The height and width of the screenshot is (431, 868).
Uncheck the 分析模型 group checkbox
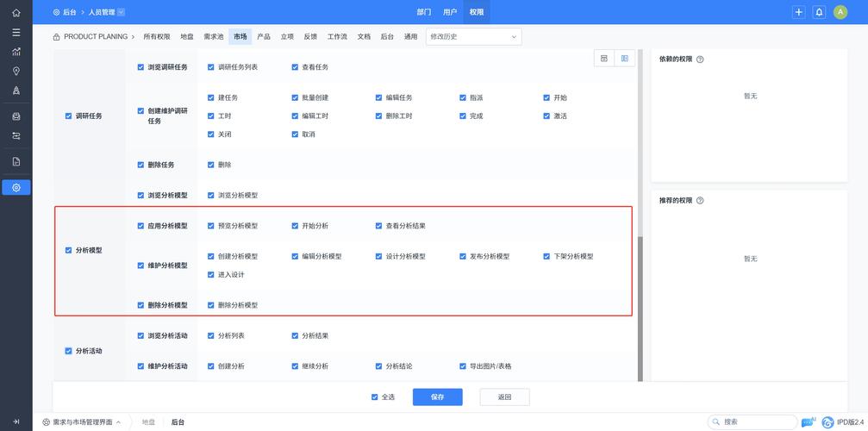tap(69, 250)
